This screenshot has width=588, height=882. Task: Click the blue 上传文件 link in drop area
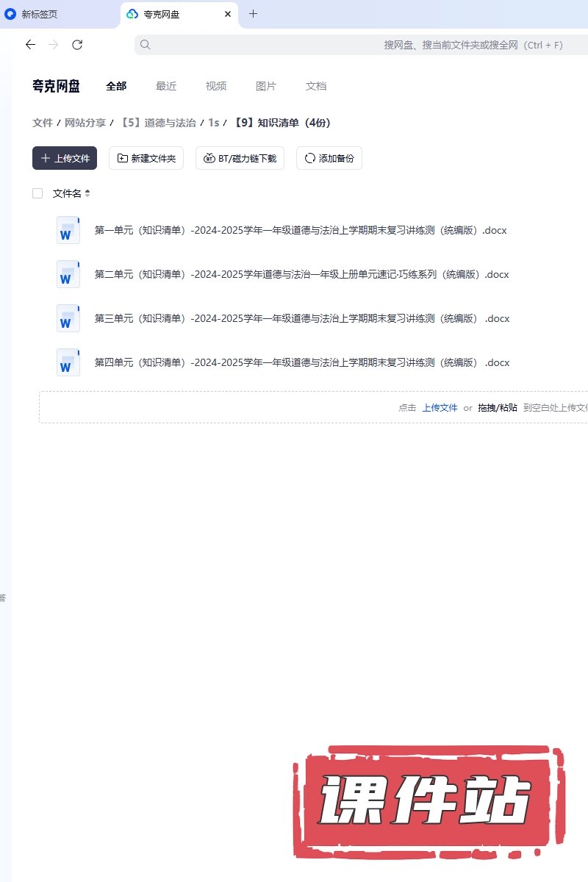(x=440, y=407)
